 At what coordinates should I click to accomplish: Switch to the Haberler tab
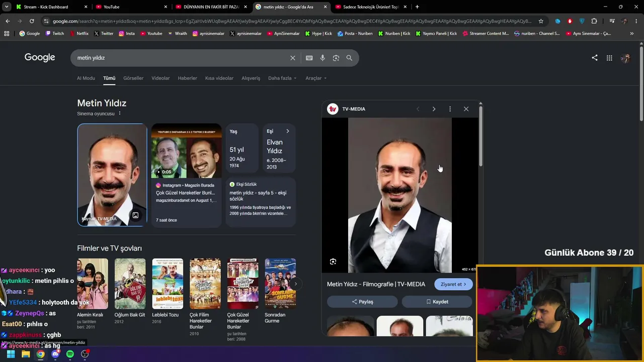(187, 78)
